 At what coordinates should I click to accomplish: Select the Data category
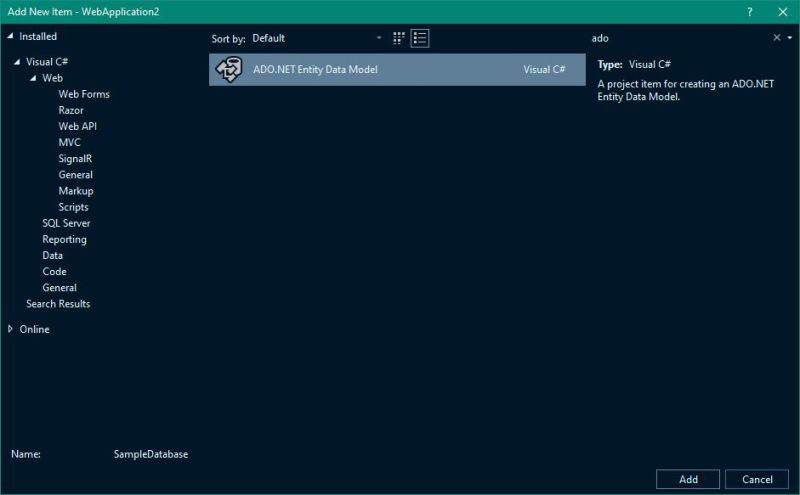click(53, 255)
